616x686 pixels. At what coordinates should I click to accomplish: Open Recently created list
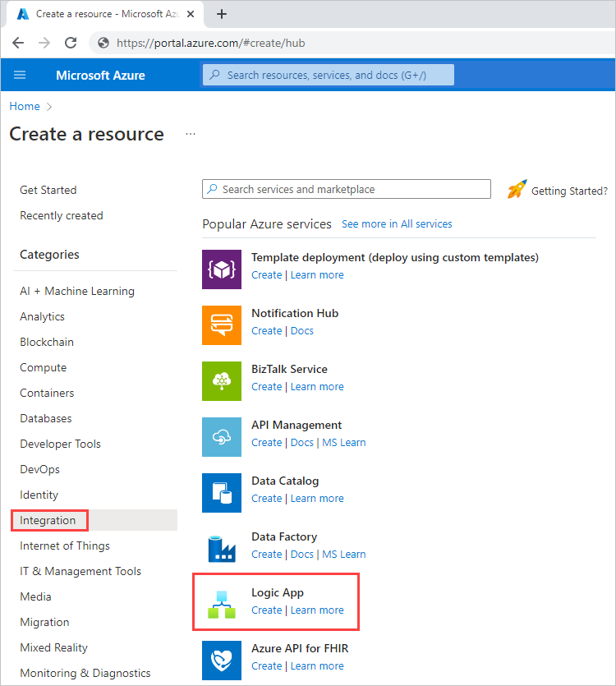62,215
